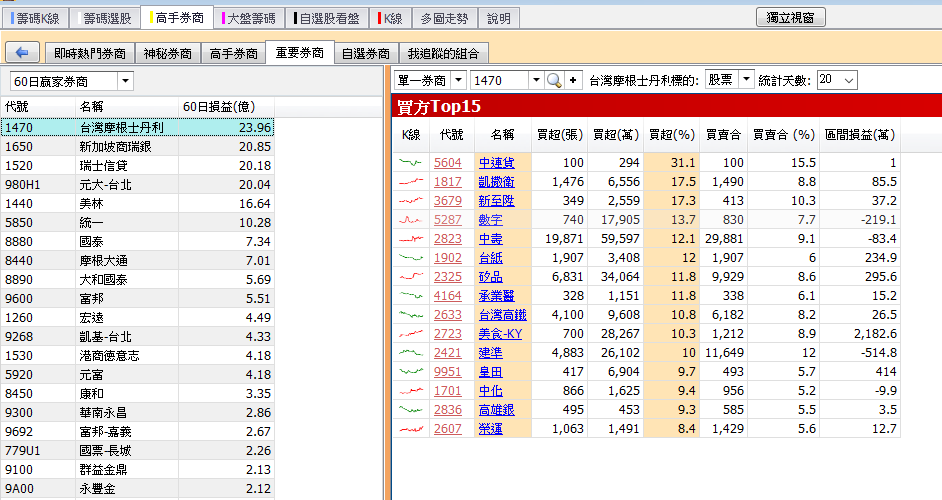This screenshot has height=500, width=942.
Task: Open K-line sparkline for 1701
Action: pyautogui.click(x=411, y=391)
